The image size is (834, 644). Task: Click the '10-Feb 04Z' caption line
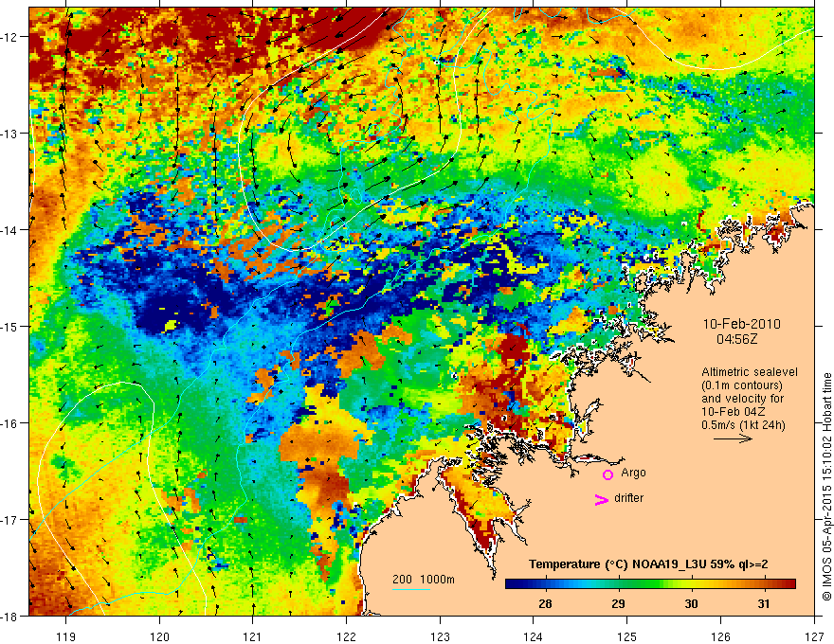click(x=730, y=412)
